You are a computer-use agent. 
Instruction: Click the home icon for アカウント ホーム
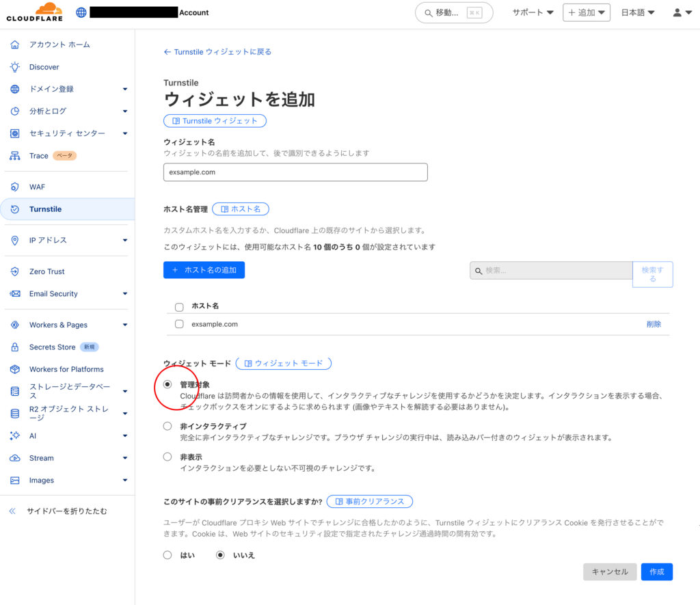pos(15,44)
